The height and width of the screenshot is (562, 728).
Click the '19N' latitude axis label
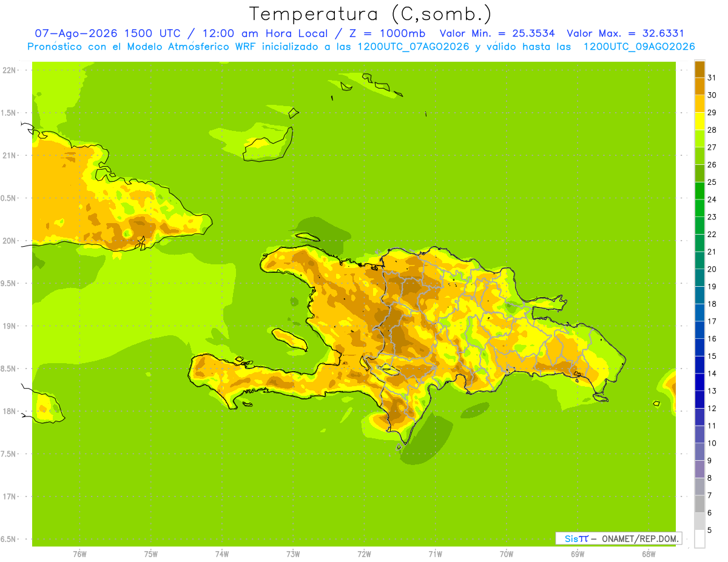8,326
